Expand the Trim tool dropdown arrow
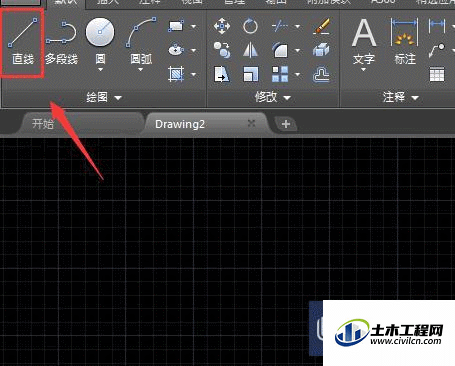455x366 pixels. pos(297,26)
